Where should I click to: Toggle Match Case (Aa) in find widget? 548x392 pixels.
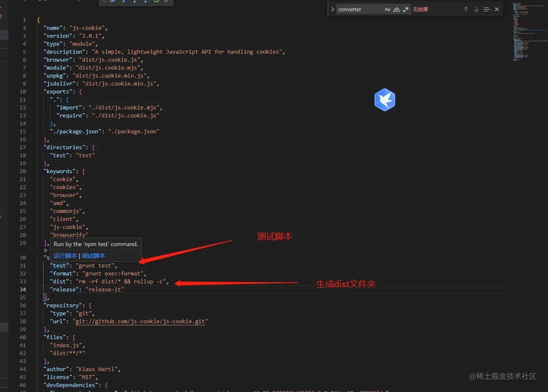(387, 9)
